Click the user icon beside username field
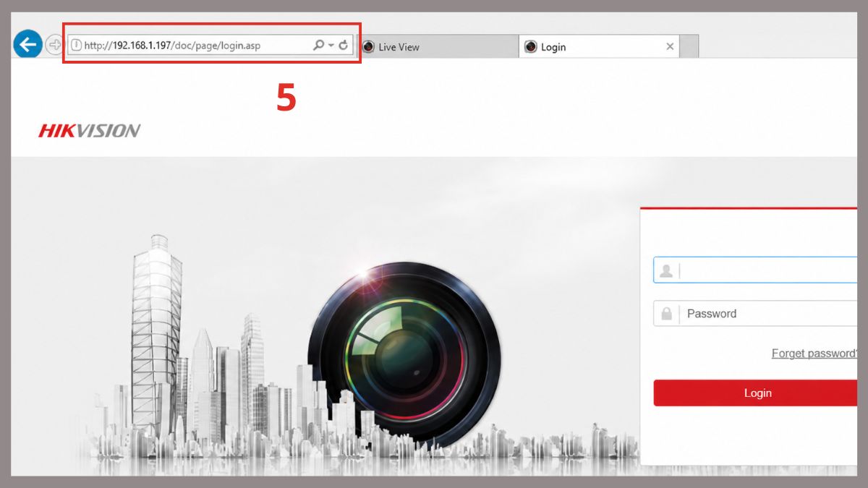Image resolution: width=868 pixels, height=488 pixels. 666,270
